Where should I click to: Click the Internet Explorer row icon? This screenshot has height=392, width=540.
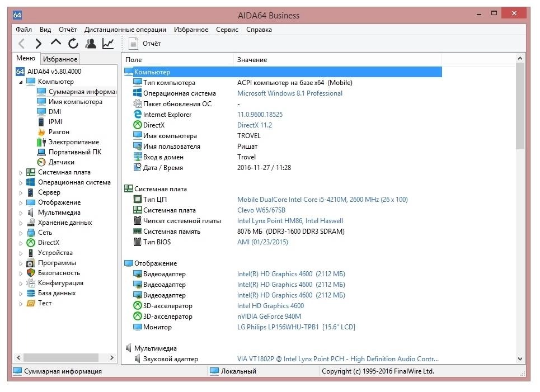point(138,114)
